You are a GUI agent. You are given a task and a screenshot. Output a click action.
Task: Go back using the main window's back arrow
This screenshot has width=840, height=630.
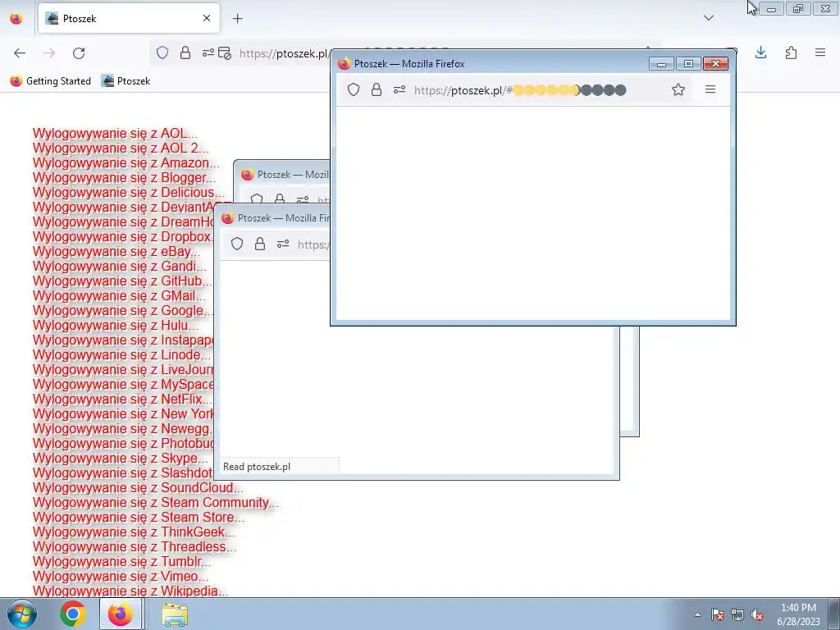tap(20, 53)
